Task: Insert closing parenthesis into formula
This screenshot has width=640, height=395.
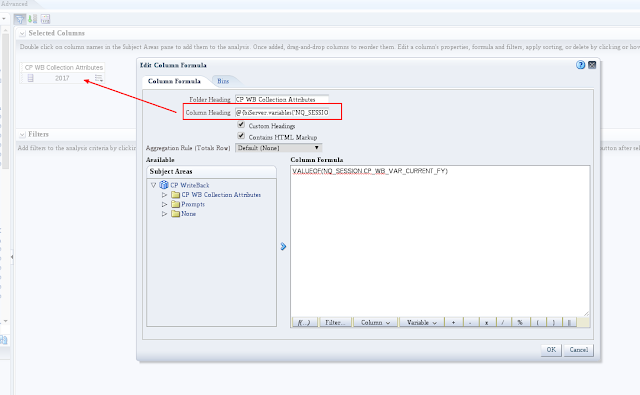Action: [x=553, y=322]
